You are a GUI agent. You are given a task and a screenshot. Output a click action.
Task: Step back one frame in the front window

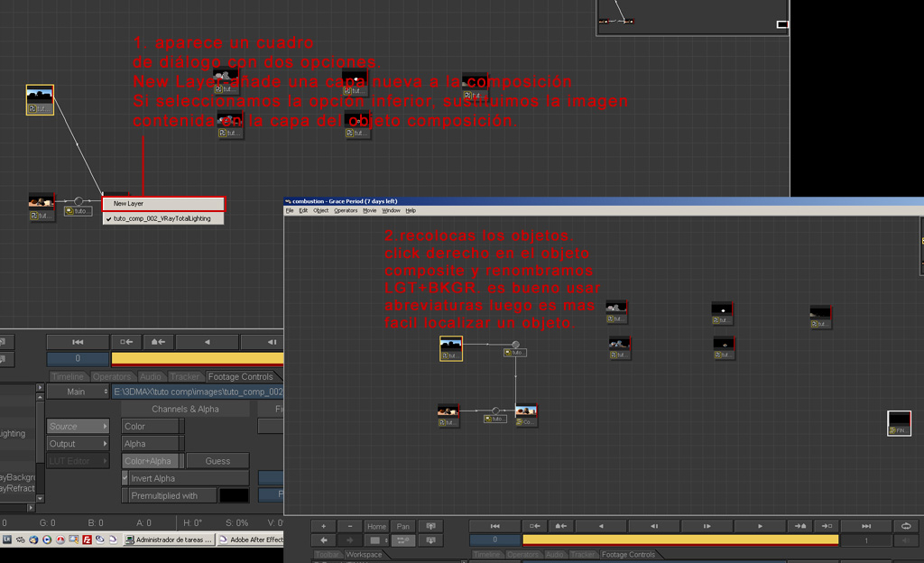654,526
